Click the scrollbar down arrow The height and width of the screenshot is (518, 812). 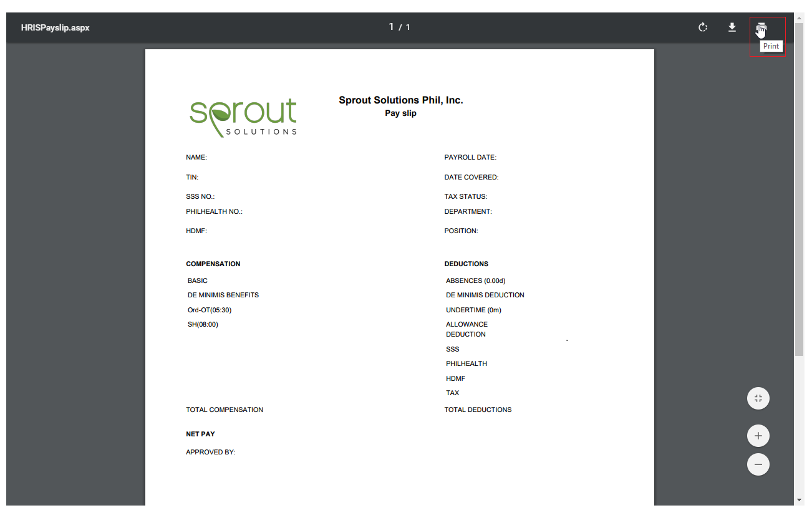[799, 500]
